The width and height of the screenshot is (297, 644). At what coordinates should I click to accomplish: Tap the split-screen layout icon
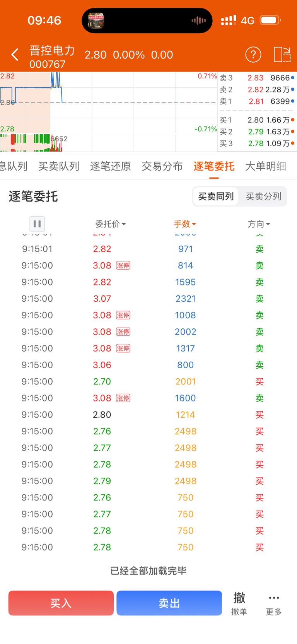pos(282,55)
